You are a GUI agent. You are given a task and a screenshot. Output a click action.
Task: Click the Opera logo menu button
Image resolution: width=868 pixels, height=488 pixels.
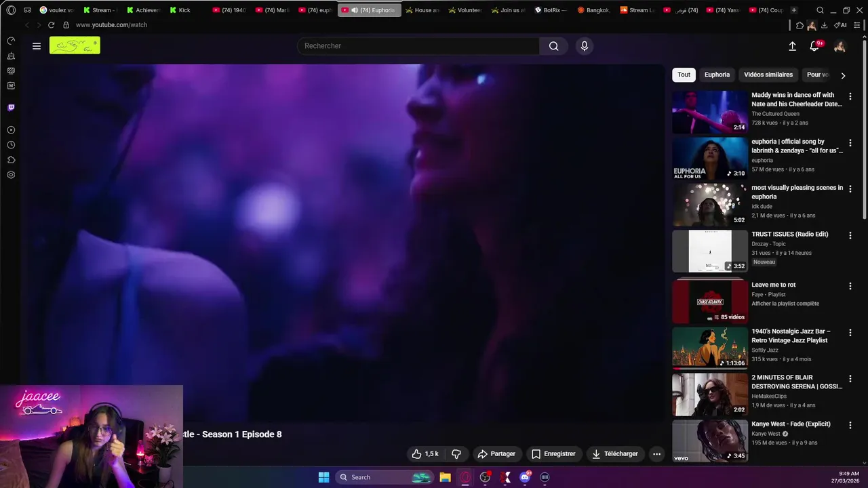tap(11, 10)
